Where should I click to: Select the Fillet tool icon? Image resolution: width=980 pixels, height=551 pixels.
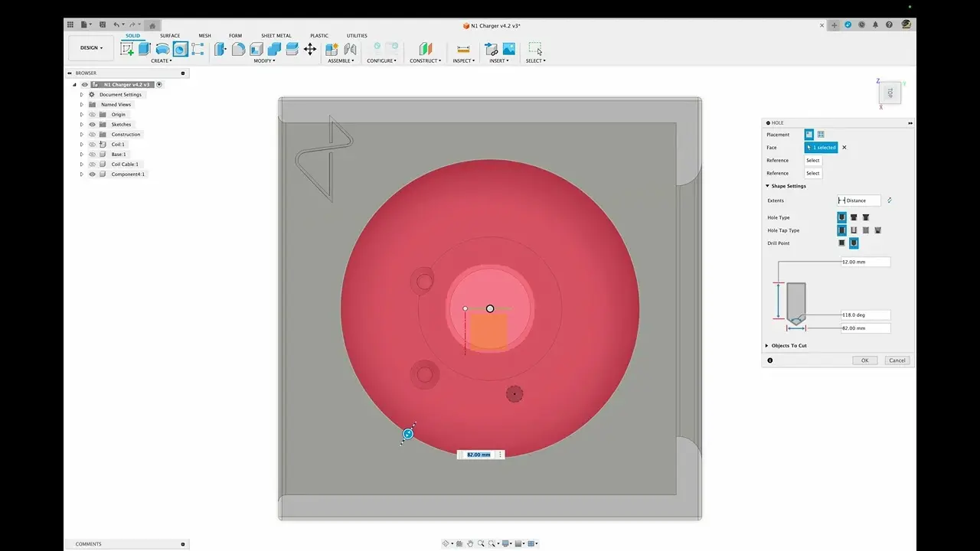(x=238, y=49)
